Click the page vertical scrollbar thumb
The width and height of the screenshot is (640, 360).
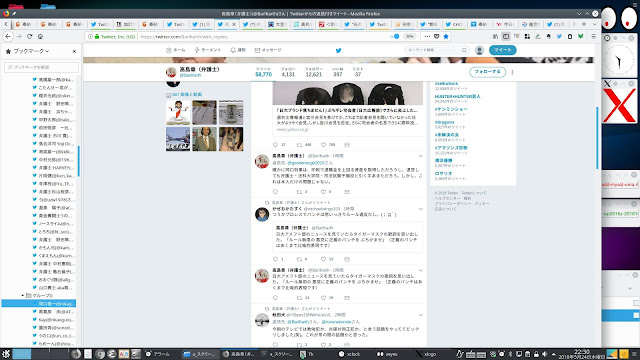click(x=598, y=138)
